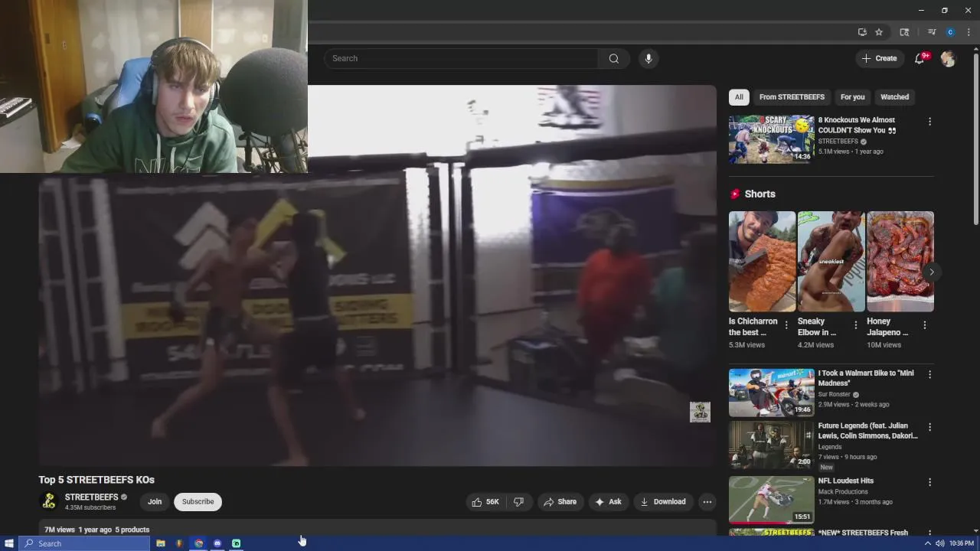Viewport: 980px width, 551px height.
Task: Open more actions ellipsis beside Download
Action: pyautogui.click(x=707, y=502)
